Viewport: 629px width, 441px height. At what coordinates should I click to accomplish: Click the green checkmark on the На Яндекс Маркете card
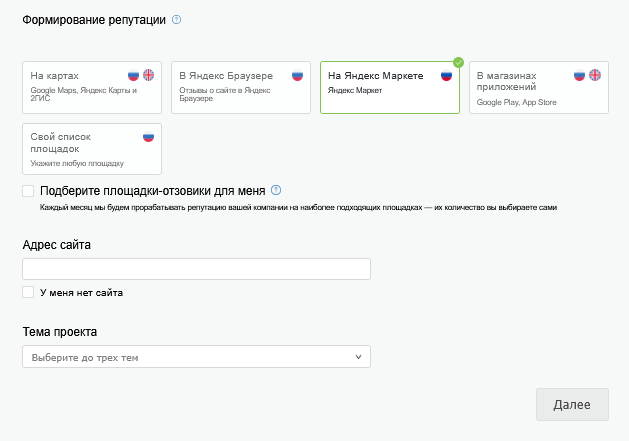pos(458,62)
